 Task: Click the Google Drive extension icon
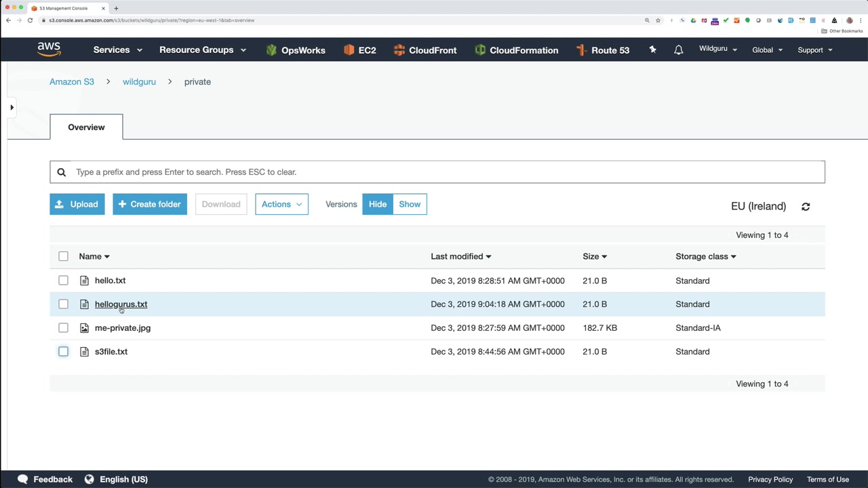(x=693, y=20)
